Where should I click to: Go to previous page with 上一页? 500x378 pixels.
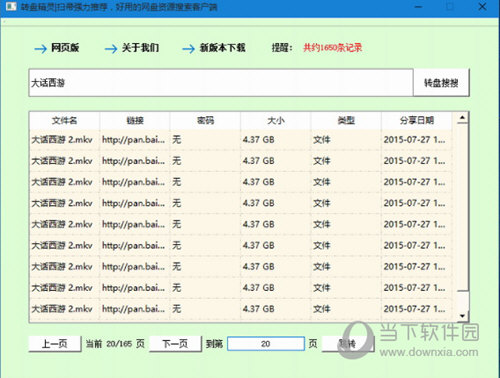55,344
